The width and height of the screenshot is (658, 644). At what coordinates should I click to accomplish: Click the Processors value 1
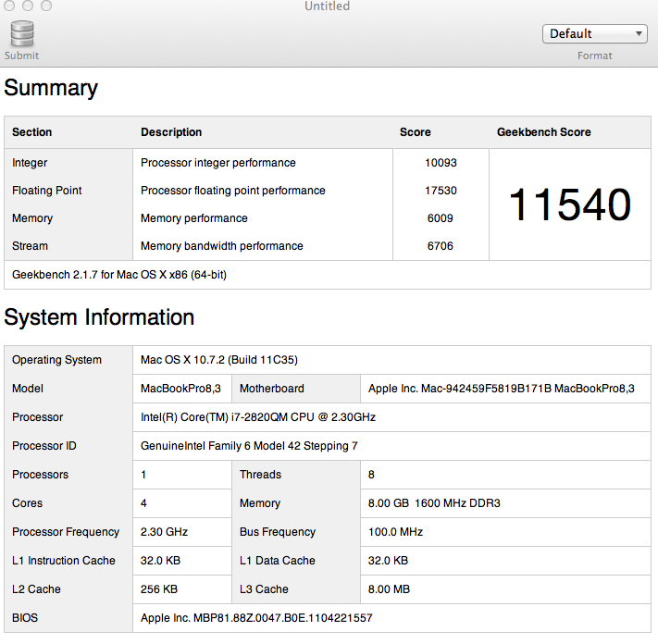143,475
